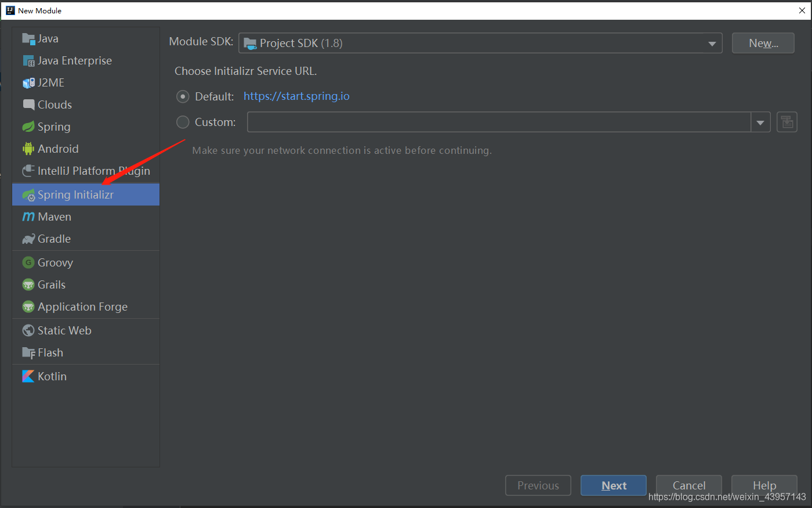Screen dimensions: 812x508
Task: Choose Spring Initializr module type
Action: point(86,195)
